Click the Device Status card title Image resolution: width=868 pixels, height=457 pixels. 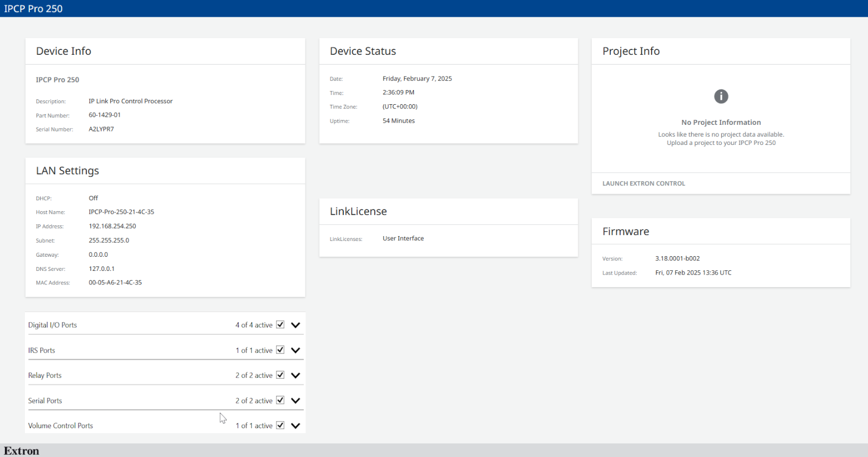363,51
